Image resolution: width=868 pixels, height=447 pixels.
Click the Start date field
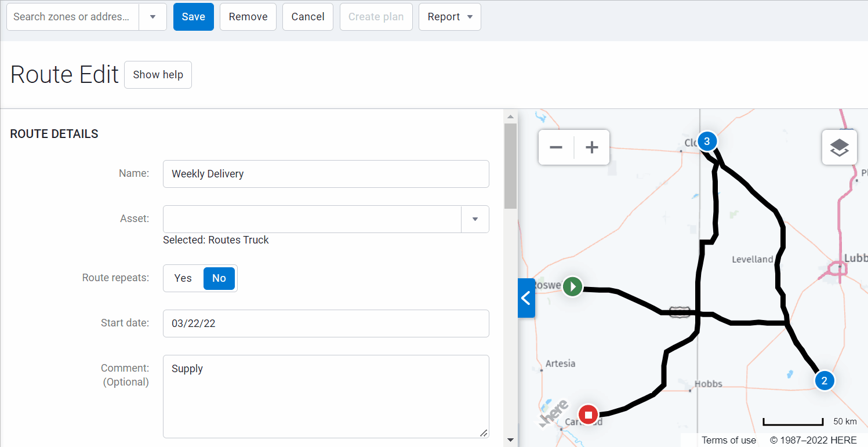(326, 323)
